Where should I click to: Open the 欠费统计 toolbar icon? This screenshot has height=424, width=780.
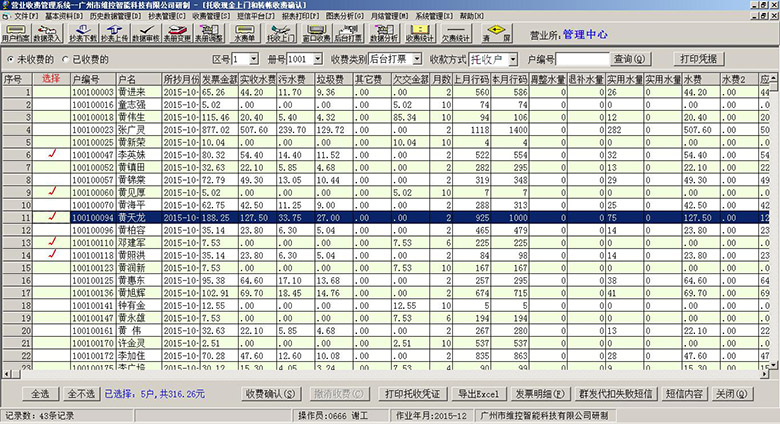pyautogui.click(x=456, y=33)
